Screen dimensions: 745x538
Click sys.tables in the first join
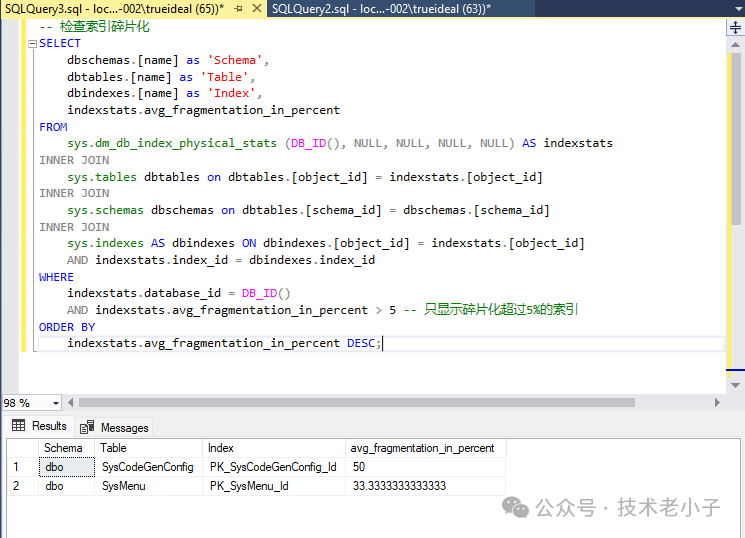point(102,177)
